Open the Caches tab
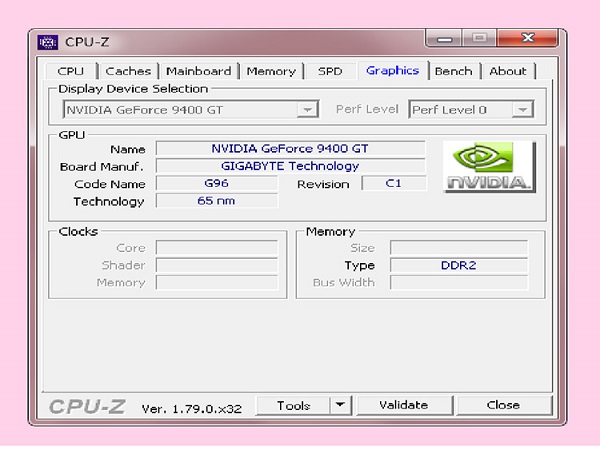 (128, 71)
